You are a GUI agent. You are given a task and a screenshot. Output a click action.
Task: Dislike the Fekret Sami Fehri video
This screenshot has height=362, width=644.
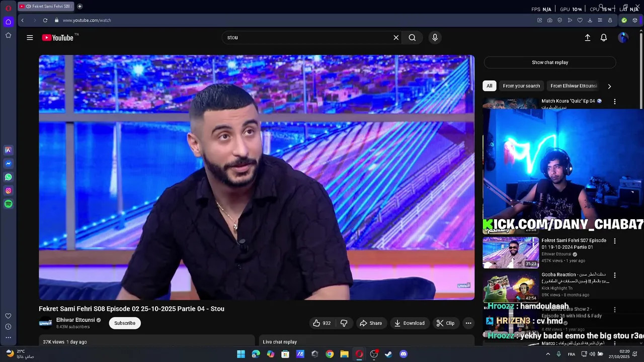click(344, 323)
